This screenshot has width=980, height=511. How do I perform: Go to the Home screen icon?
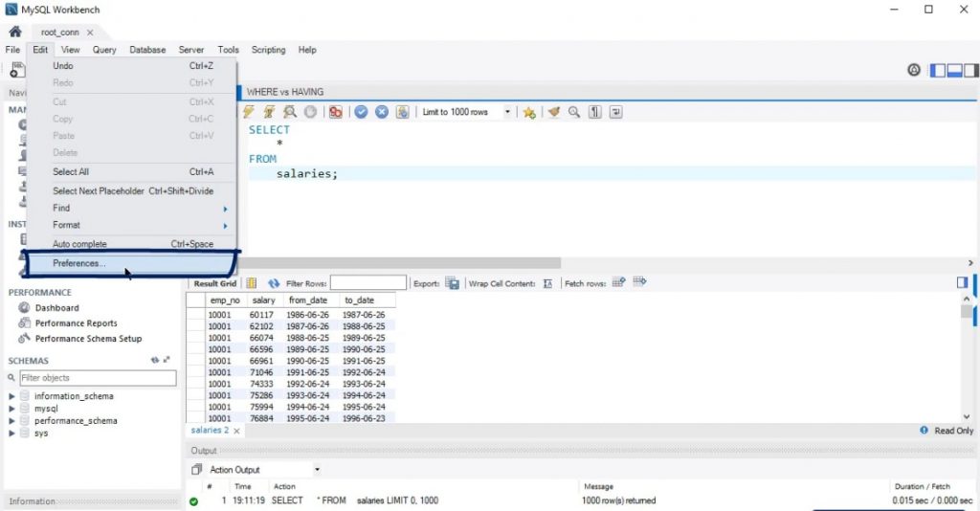[x=14, y=32]
